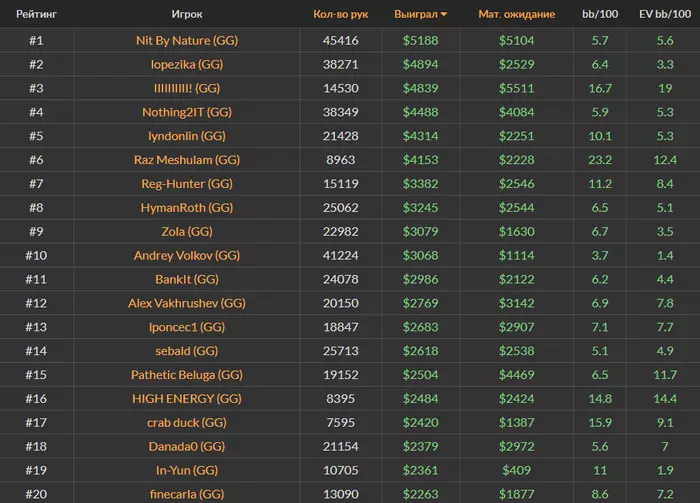Screen dimensions: 700x503
Task: Select crab duck (GG) player
Action: (187, 422)
